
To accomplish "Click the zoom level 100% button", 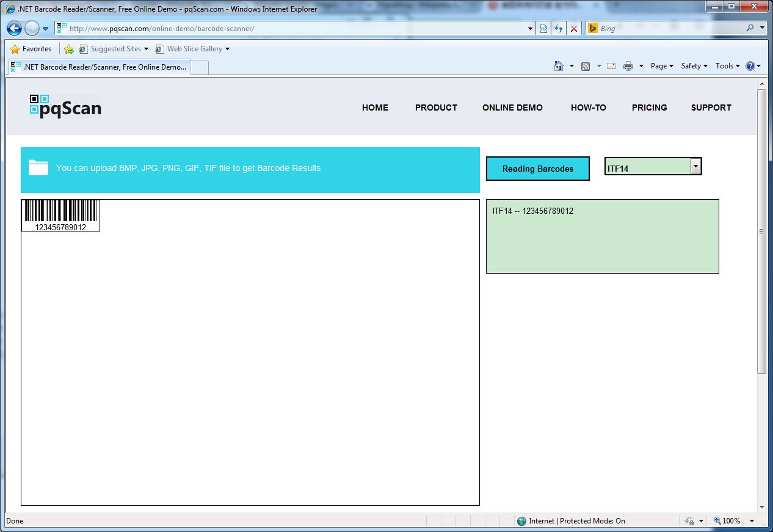I will pyautogui.click(x=727, y=521).
